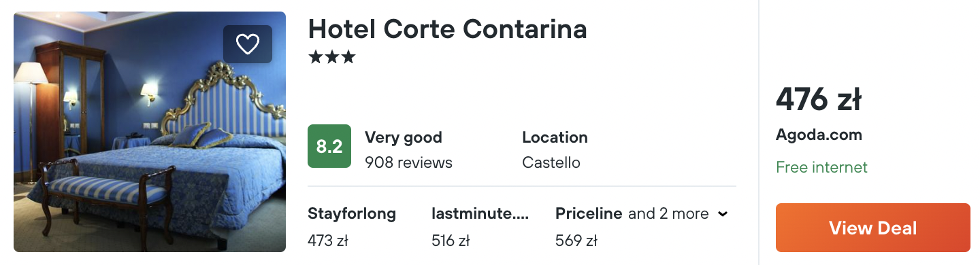Screen dimensions: 980x265
Task: Click the Free internet label
Action: coord(821,167)
